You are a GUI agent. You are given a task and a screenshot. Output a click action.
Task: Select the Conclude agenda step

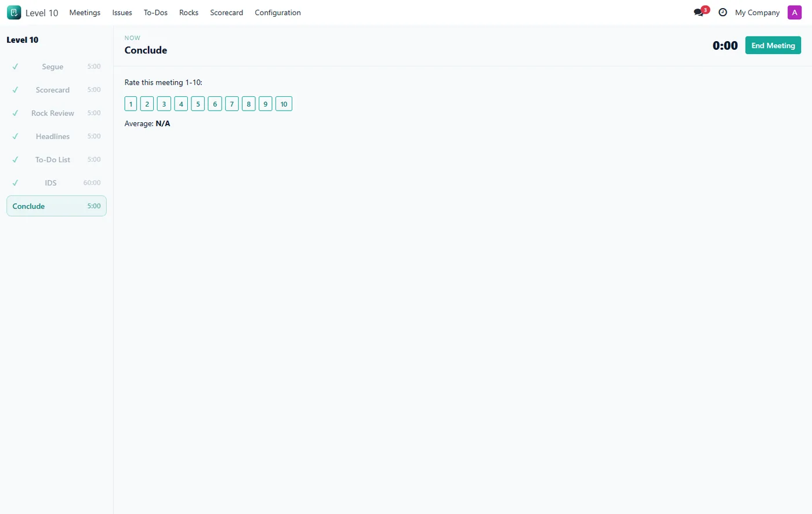(x=56, y=206)
